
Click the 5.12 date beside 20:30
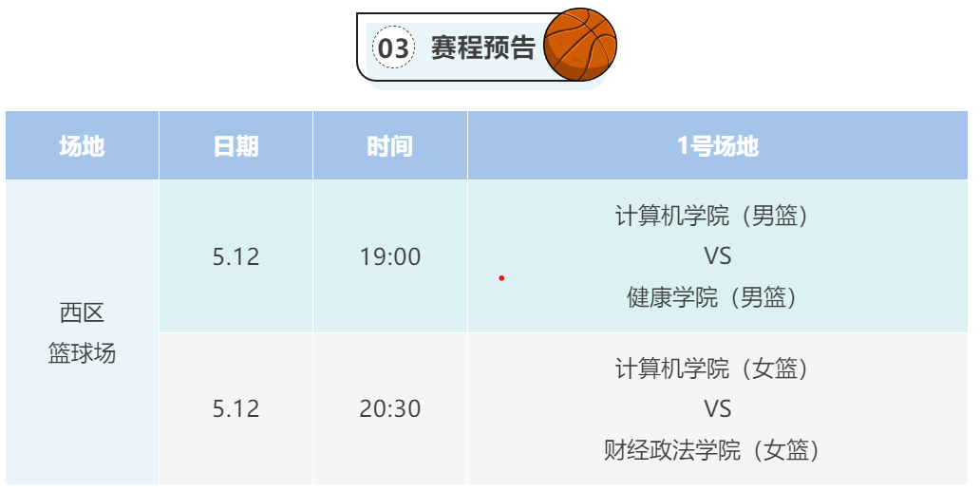[x=236, y=408]
